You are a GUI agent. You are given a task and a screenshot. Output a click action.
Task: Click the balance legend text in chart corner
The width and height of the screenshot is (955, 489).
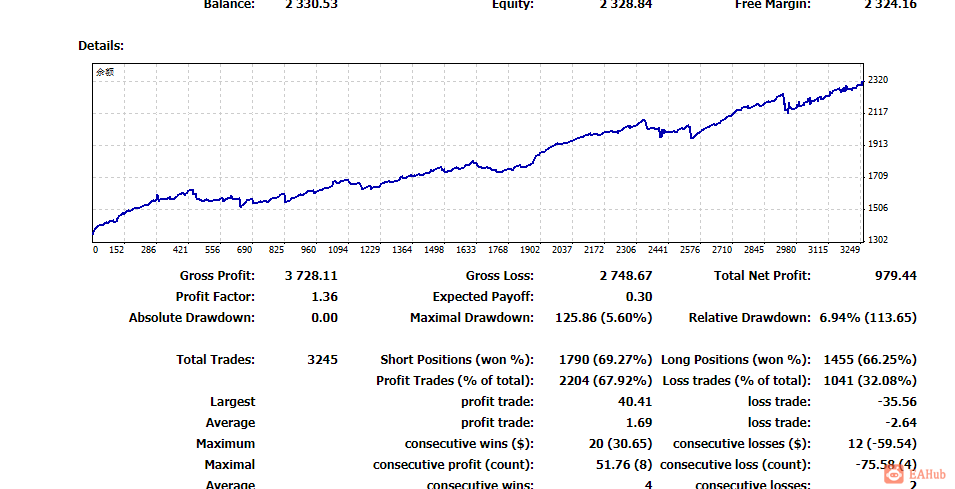(105, 72)
